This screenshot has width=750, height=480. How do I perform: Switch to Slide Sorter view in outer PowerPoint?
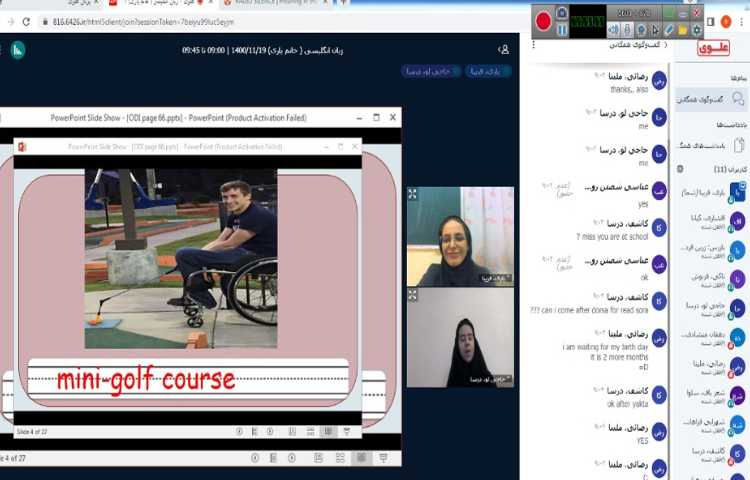click(340, 458)
